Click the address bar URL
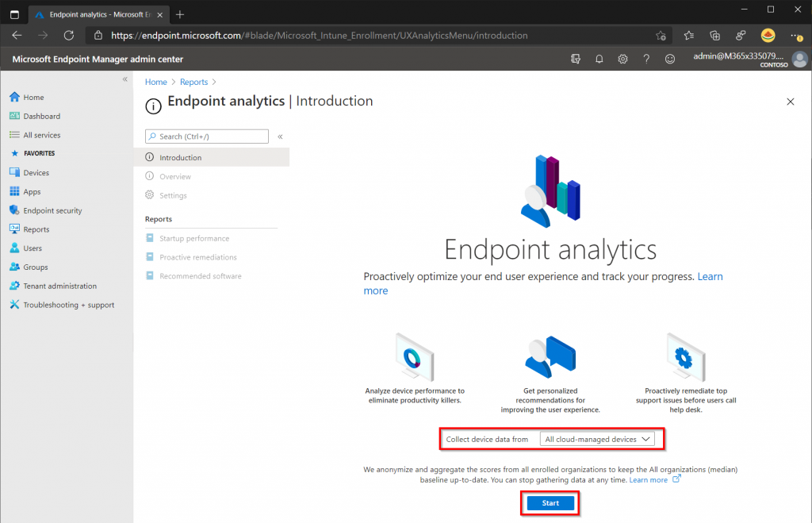 pyautogui.click(x=320, y=35)
